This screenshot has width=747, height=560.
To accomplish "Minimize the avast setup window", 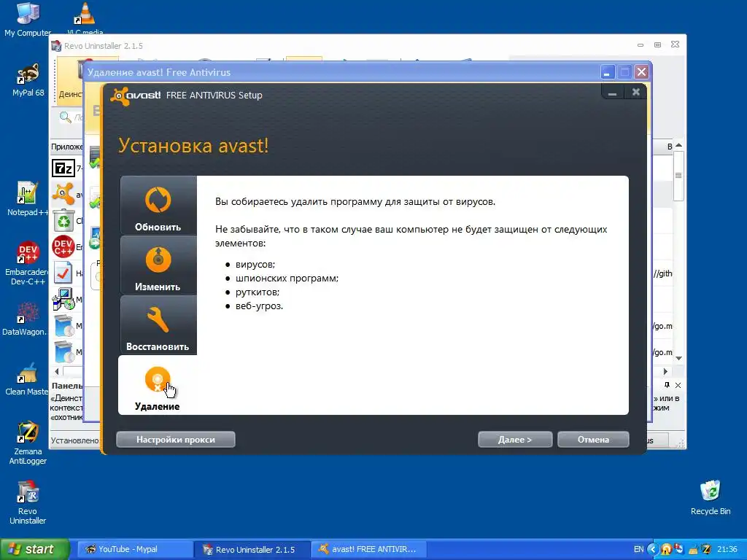I will click(x=613, y=93).
